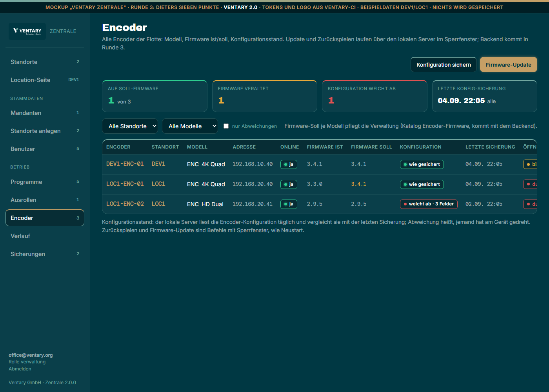Click 'wie gesichert' badge for DEV1-ENC-01
The image size is (549, 392).
click(x=422, y=164)
